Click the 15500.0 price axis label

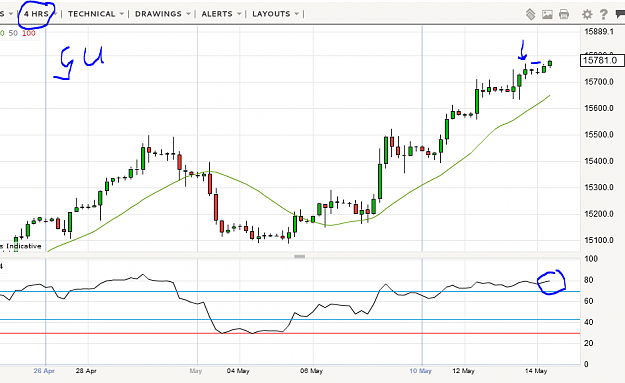[599, 135]
